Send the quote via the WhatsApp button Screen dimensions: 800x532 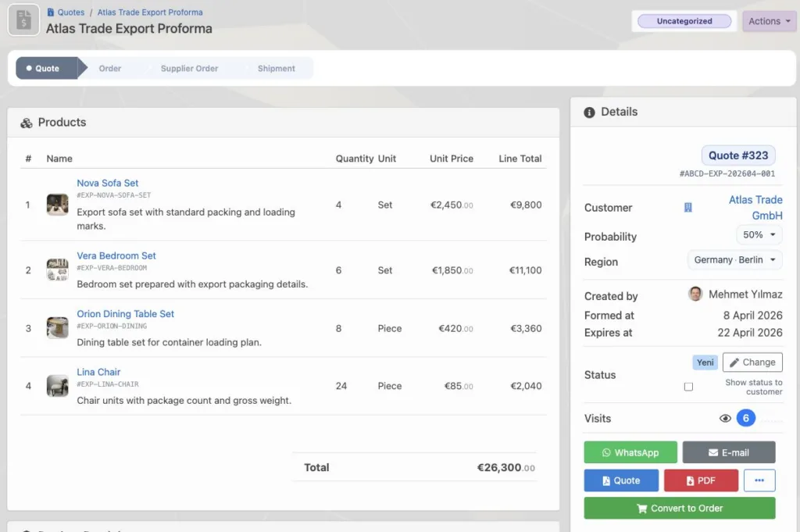click(x=630, y=452)
